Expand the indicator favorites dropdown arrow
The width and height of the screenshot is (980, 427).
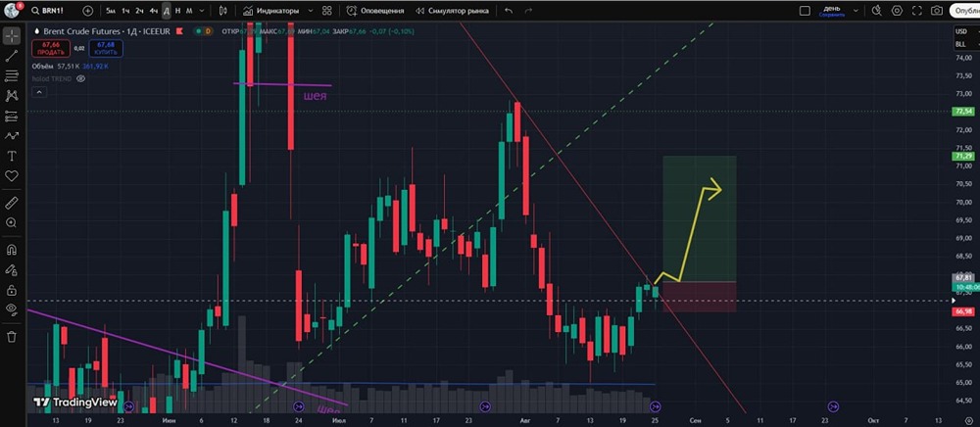(310, 11)
